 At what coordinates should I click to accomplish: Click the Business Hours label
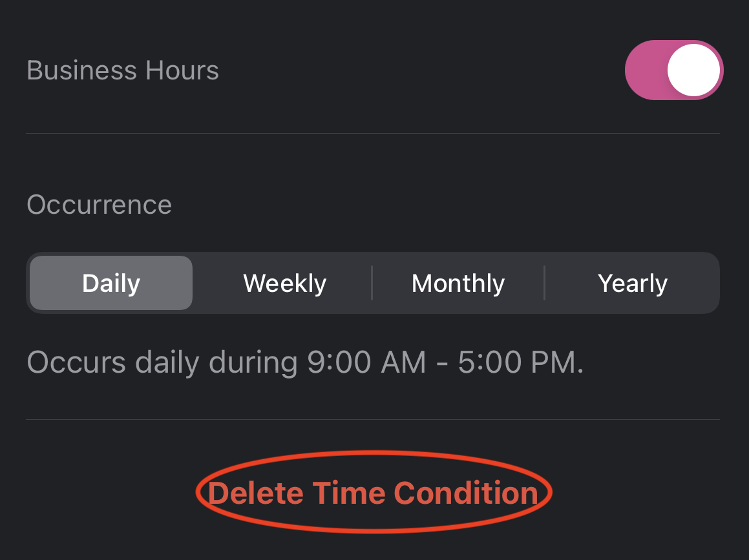123,70
